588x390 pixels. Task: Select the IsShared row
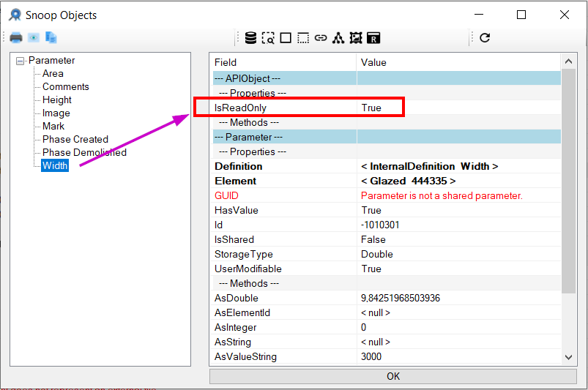(x=387, y=239)
